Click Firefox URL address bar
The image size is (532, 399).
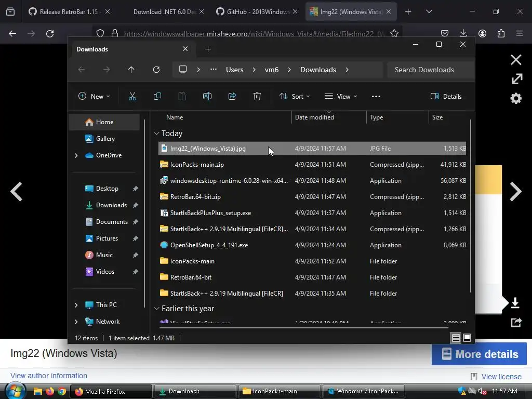click(247, 34)
